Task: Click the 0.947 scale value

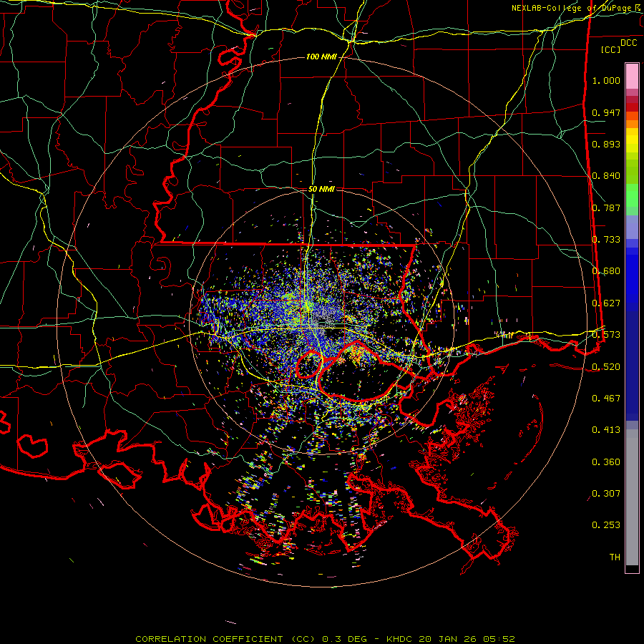Action: [x=606, y=112]
